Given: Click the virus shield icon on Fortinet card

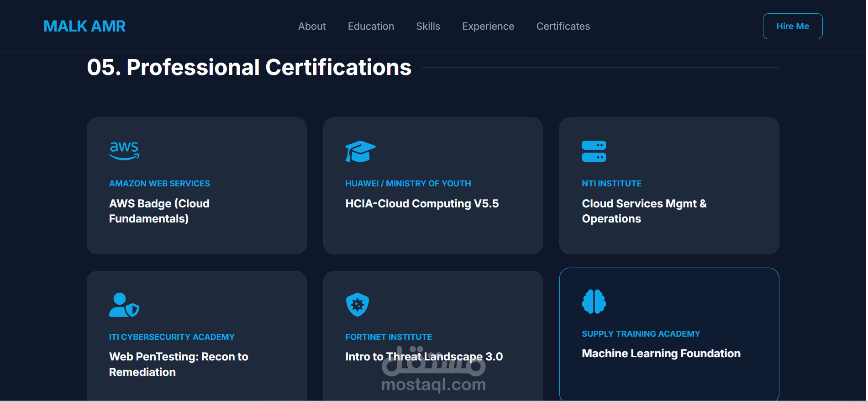Looking at the screenshot, I should [x=358, y=305].
